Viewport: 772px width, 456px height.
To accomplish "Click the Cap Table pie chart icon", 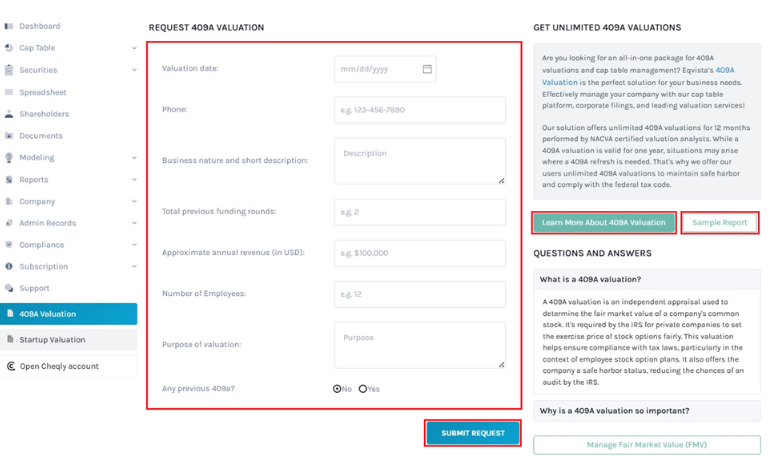I will [x=9, y=48].
